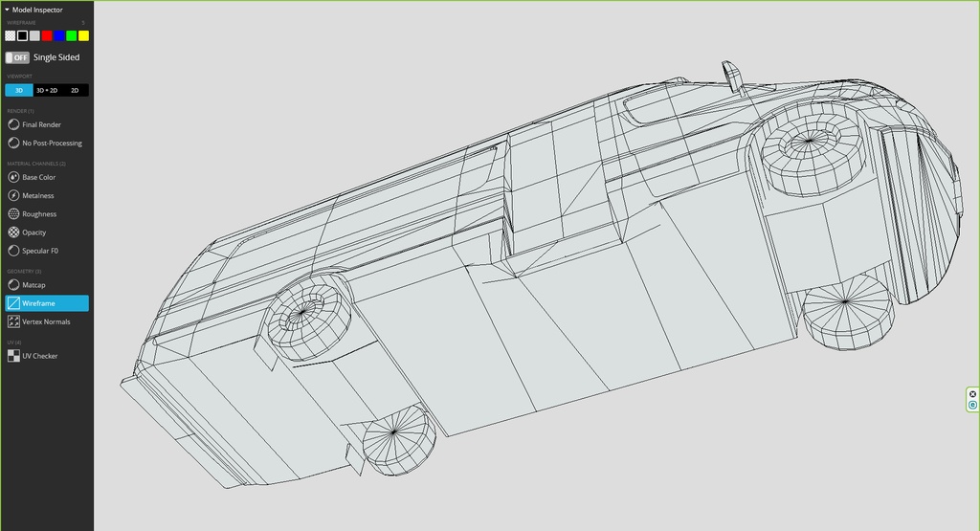The image size is (980, 531).
Task: Toggle the Single Sided OFF switch
Action: point(17,57)
